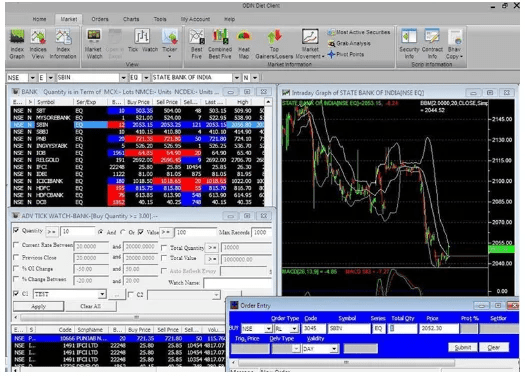The height and width of the screenshot is (376, 525).
Task: Toggle the Quantity checkbox
Action: 16,230
